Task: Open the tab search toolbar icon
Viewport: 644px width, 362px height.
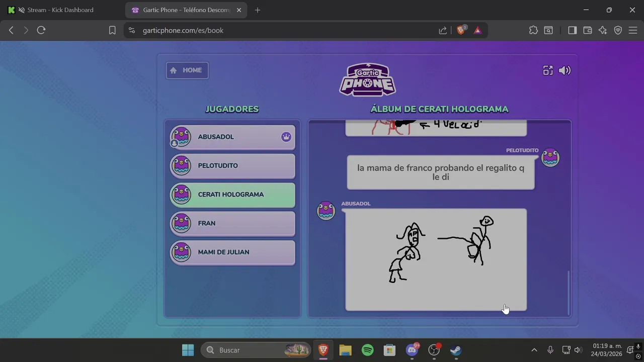Action: (x=548, y=30)
